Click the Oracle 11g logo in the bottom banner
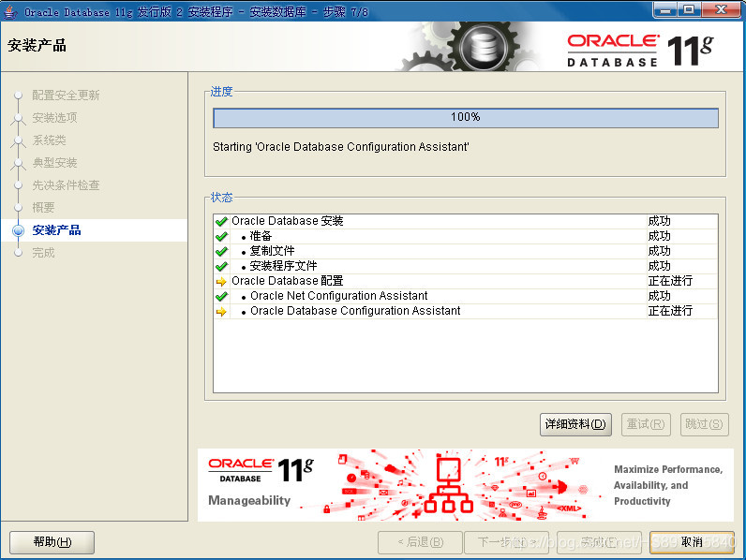The image size is (746, 560). tap(261, 470)
